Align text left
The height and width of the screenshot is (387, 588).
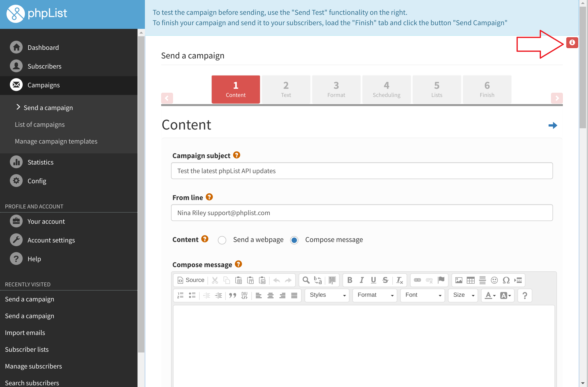pos(259,295)
